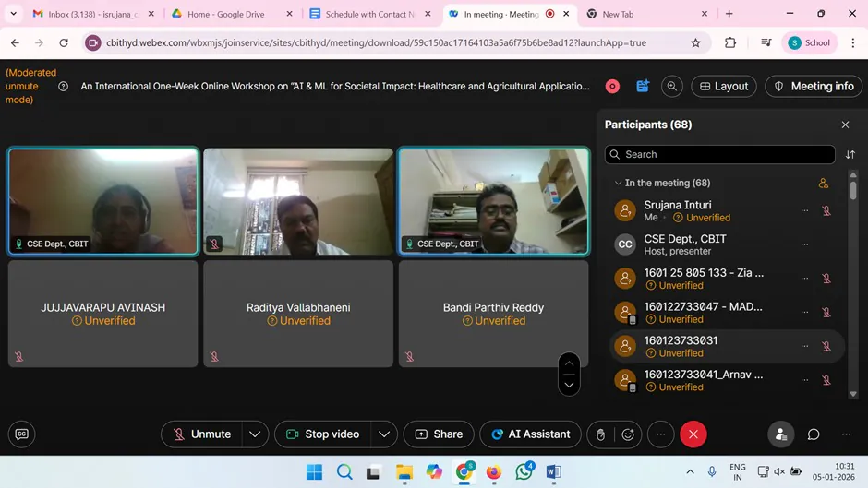Click the Unmute microphone button
The width and height of the screenshot is (868, 488).
[201, 434]
